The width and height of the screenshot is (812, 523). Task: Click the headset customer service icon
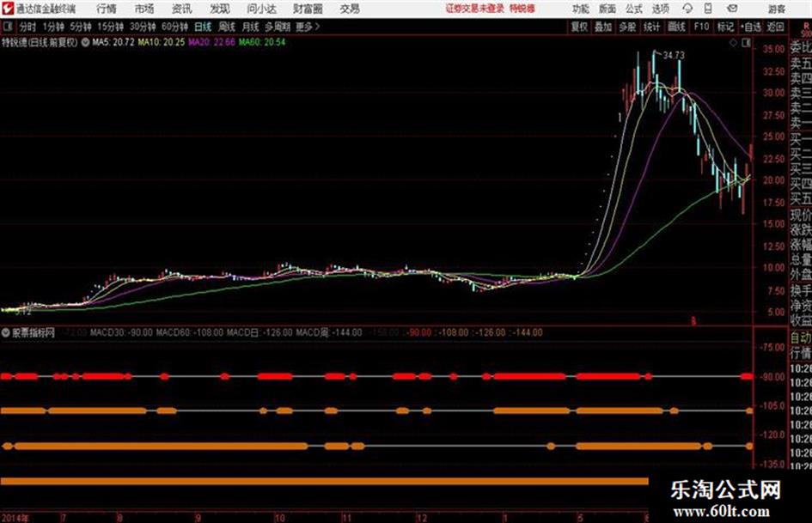(x=687, y=9)
